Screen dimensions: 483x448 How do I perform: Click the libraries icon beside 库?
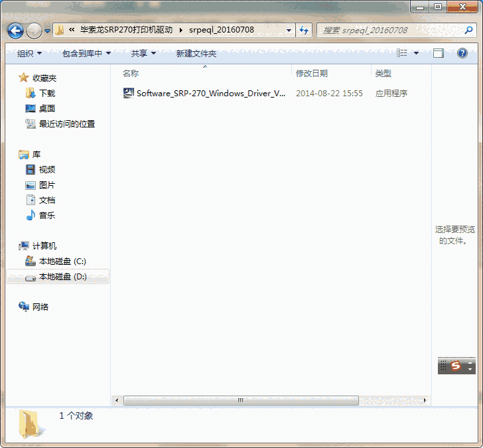point(24,154)
